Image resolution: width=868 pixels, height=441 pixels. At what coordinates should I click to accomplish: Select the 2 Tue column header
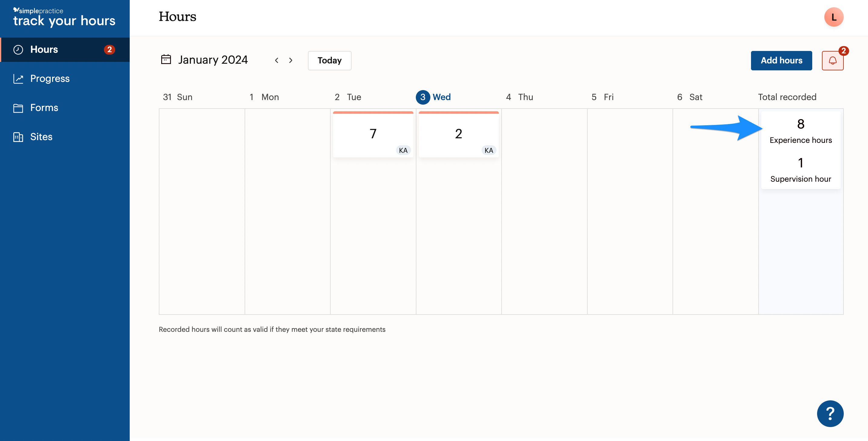(348, 97)
